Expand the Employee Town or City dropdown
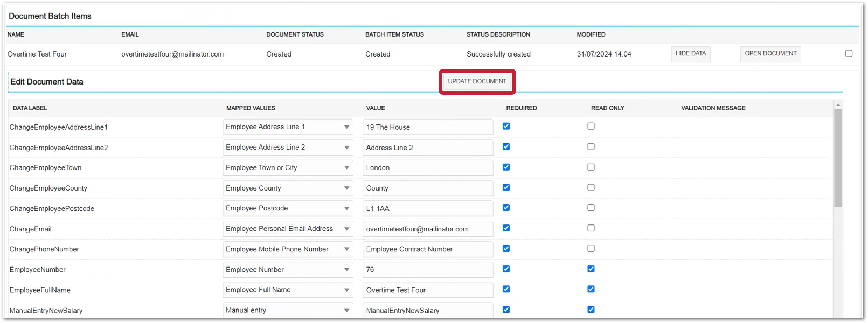 288,168
